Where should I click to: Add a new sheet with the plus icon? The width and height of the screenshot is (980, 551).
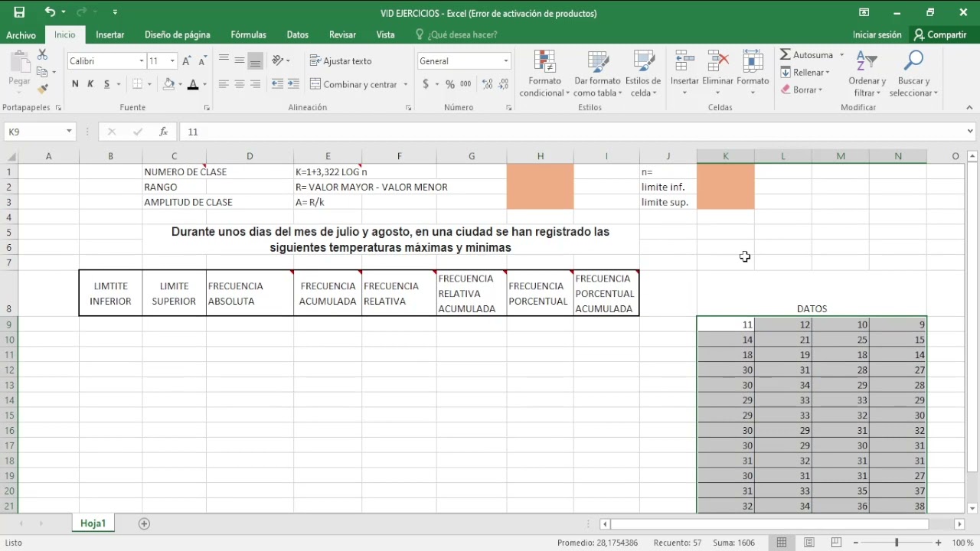144,523
